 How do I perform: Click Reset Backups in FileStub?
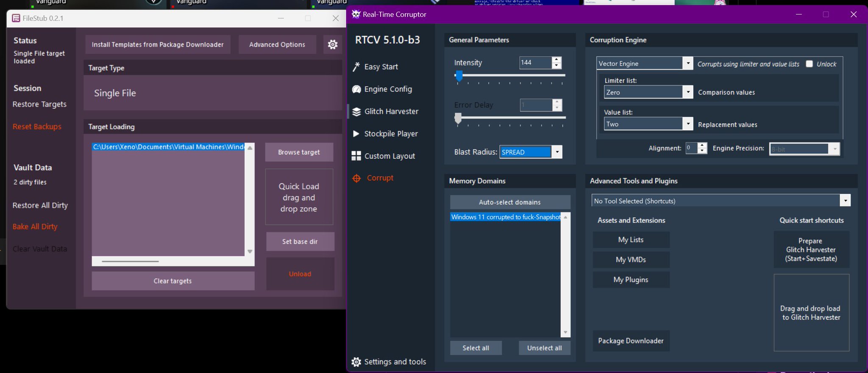(37, 126)
